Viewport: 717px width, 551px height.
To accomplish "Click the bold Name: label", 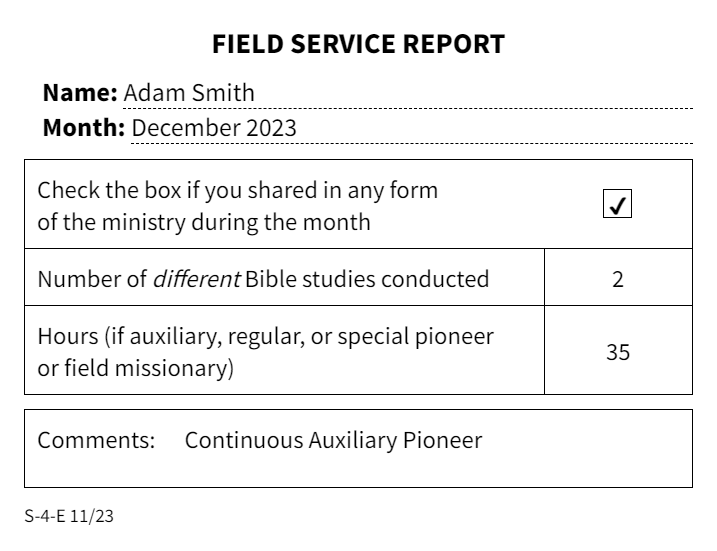I will tap(80, 93).
